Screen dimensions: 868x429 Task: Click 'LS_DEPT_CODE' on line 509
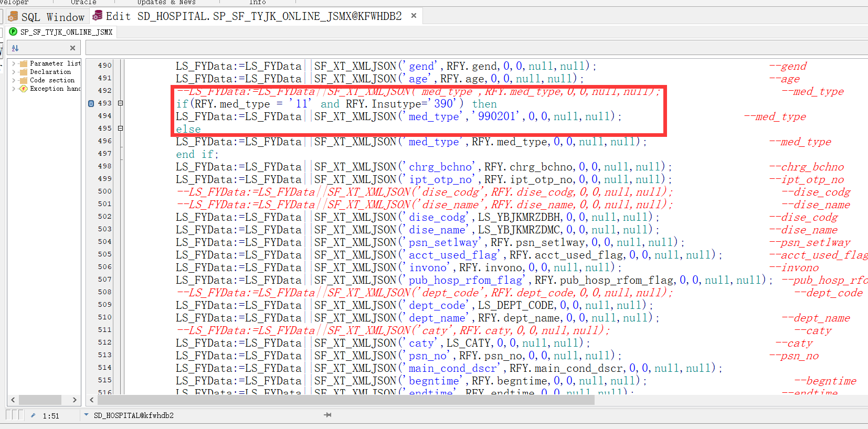516,305
